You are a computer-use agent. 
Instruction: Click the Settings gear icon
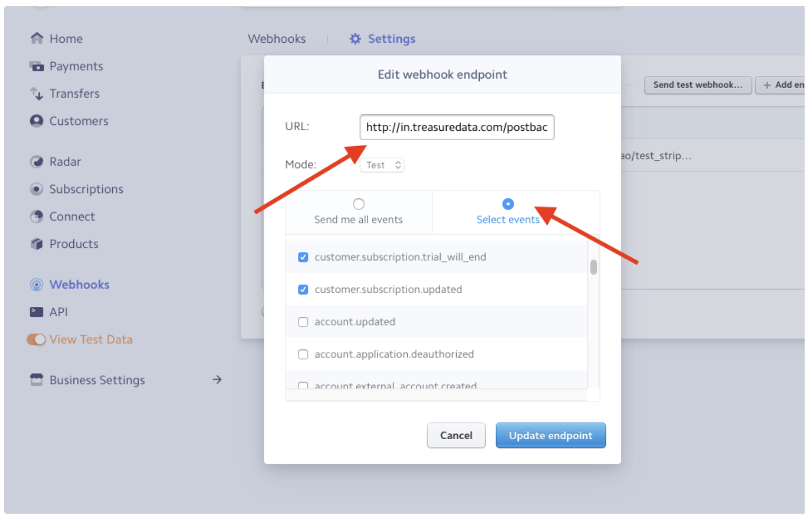coord(355,39)
